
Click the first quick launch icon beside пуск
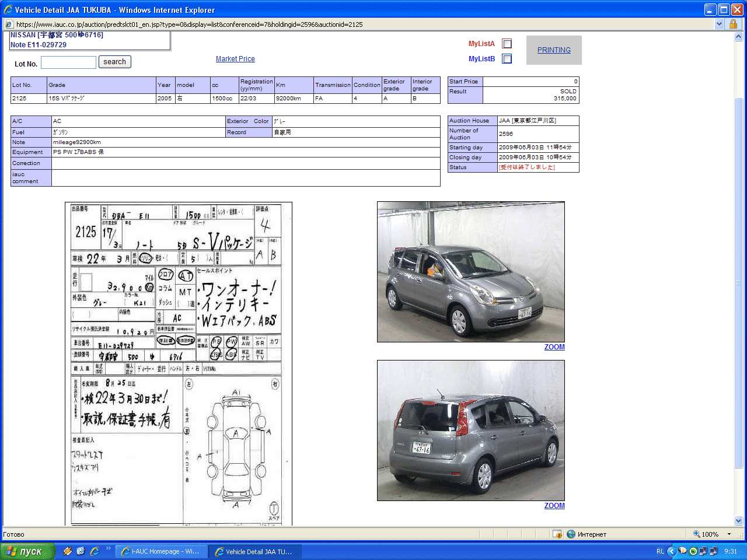(x=68, y=551)
